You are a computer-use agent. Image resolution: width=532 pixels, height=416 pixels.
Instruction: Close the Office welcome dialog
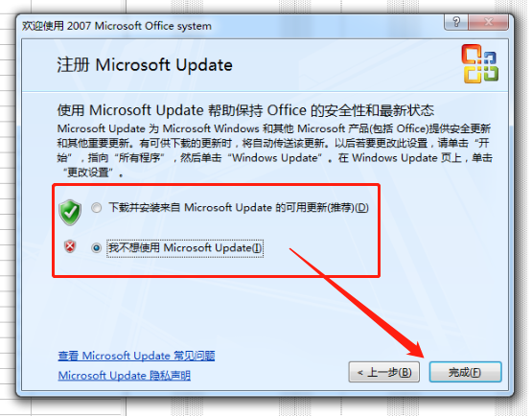489,22
